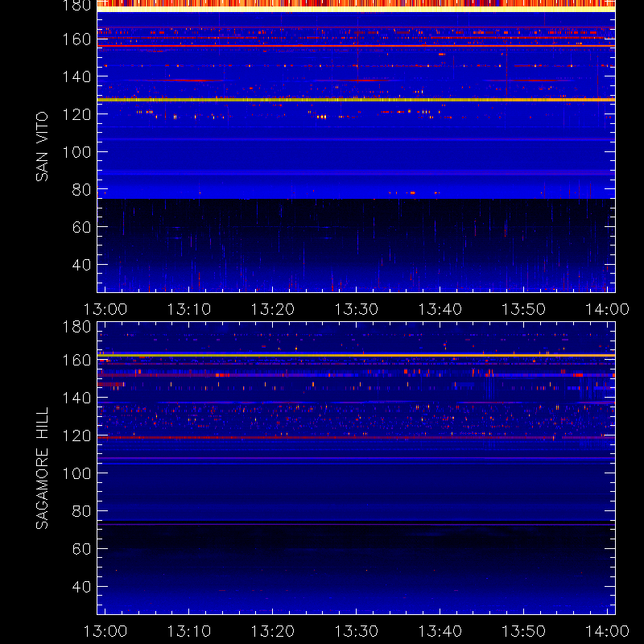Viewport: 644px width, 644px height.
Task: Click 13:10 time label below San Vito plot
Action: coord(189,309)
